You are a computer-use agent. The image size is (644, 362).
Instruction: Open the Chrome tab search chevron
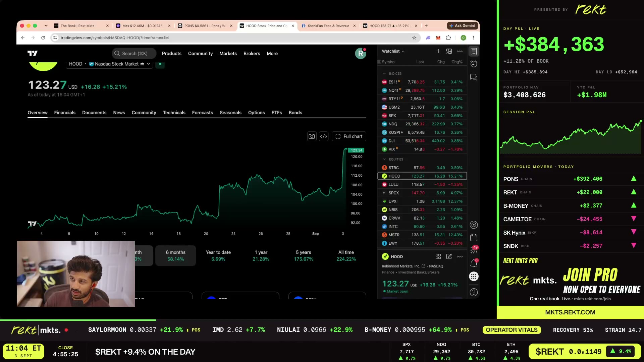point(46,26)
